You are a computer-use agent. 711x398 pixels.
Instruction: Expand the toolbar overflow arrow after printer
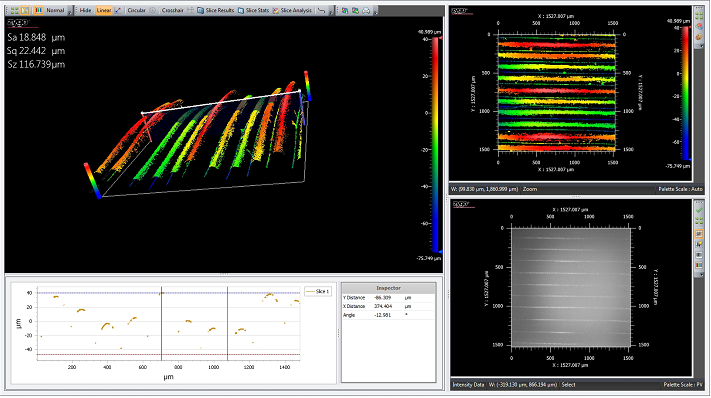(375, 11)
